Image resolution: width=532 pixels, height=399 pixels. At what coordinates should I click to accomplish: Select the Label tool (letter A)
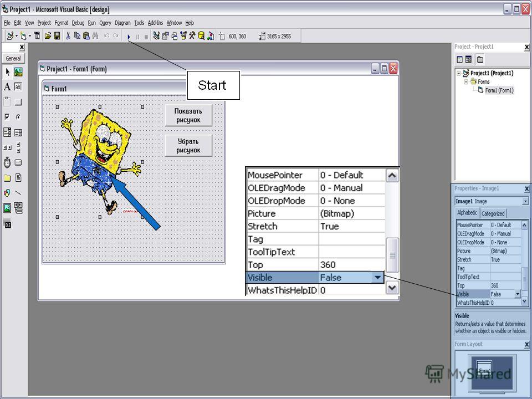7,87
